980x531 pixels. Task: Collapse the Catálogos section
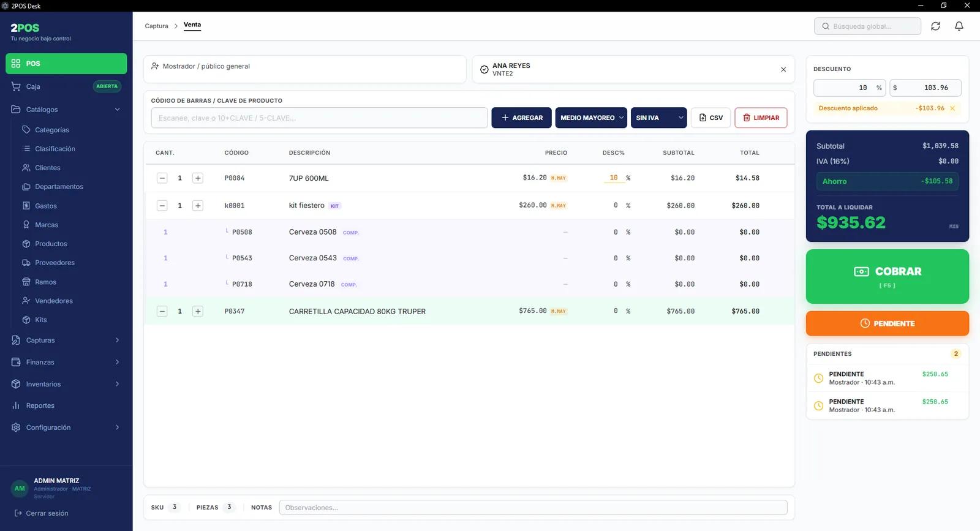pyautogui.click(x=66, y=110)
